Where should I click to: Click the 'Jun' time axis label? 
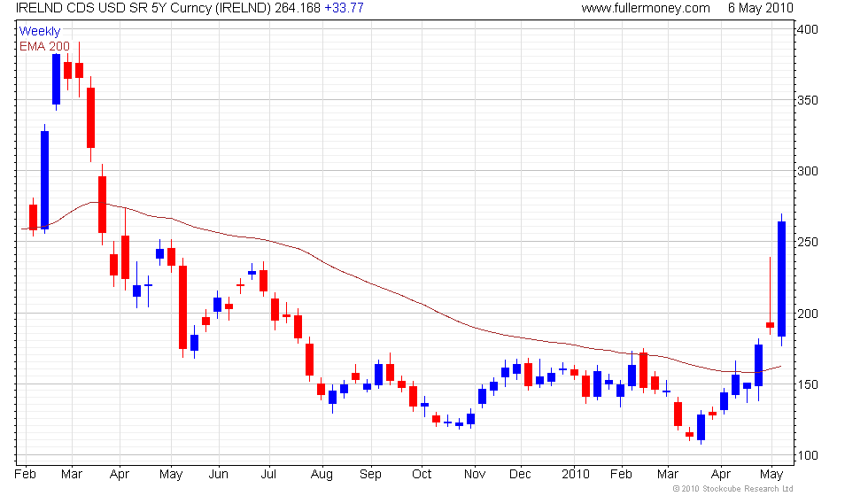click(x=218, y=475)
